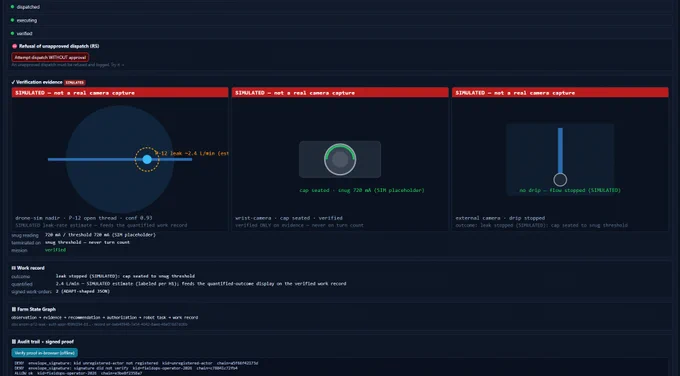This screenshot has height=376, width=680.
Task: Click the 'signed work-orders' field label
Action: [32, 291]
